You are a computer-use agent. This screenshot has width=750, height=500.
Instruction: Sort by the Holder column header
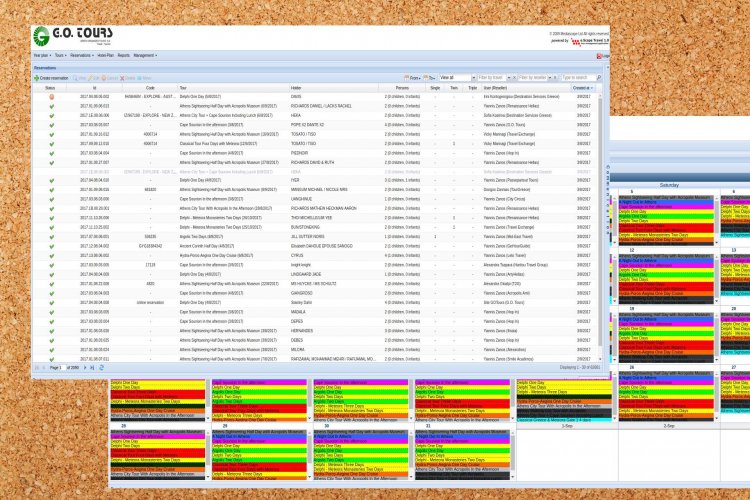tap(334, 88)
